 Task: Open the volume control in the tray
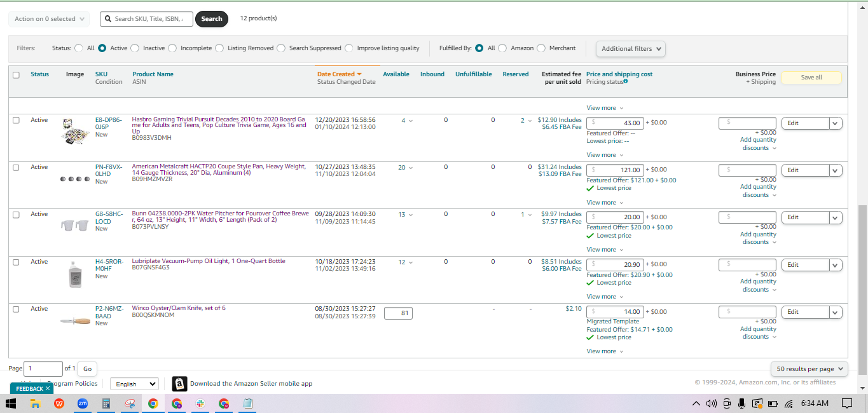coord(712,403)
